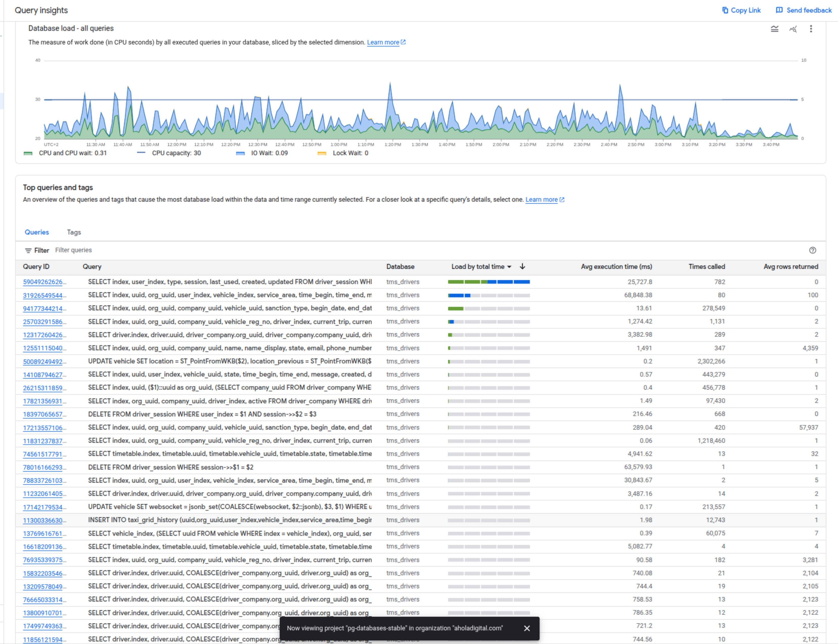Switch to the Tags tab
This screenshot has width=838, height=644.
(x=74, y=232)
